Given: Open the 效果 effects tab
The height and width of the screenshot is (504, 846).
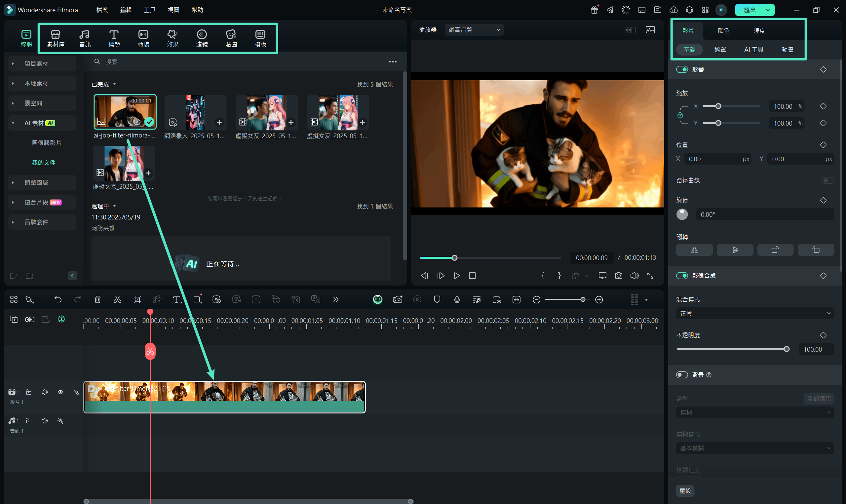Looking at the screenshot, I should coord(173,38).
